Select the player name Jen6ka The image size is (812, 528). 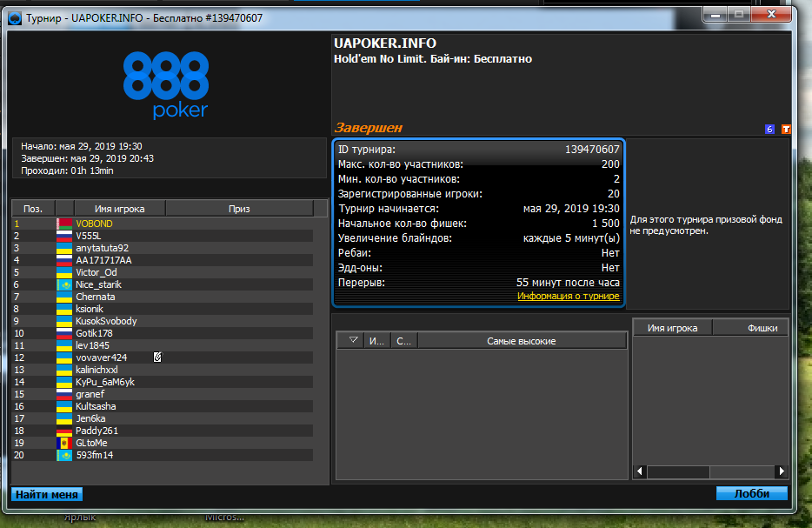90,418
